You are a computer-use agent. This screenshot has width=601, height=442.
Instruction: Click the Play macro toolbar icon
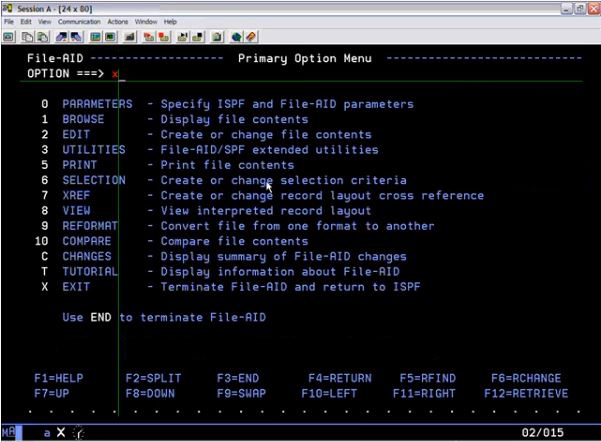tap(183, 37)
